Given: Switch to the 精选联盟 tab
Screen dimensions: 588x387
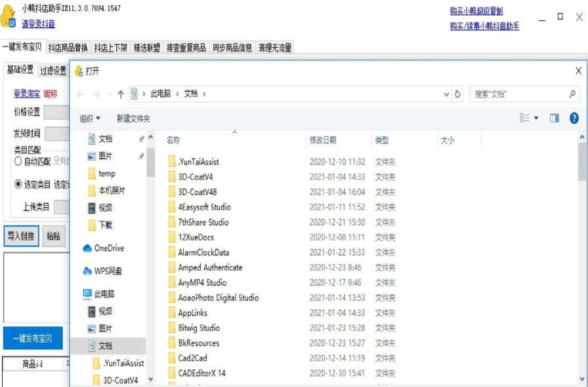Looking at the screenshot, I should pos(147,48).
